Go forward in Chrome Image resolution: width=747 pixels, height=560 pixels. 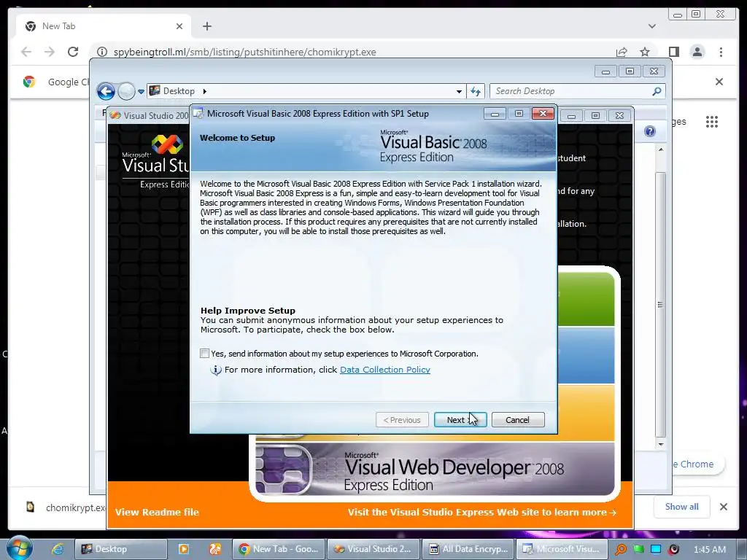(50, 52)
